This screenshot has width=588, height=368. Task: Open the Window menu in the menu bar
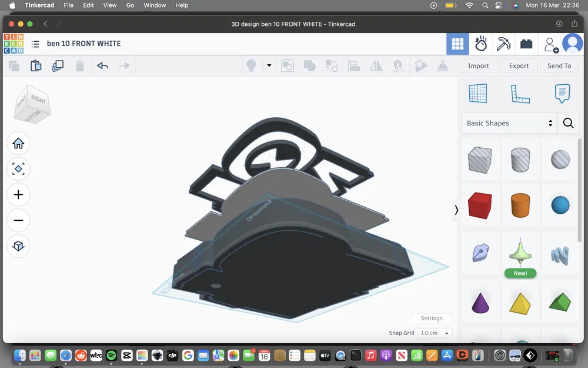coord(155,5)
